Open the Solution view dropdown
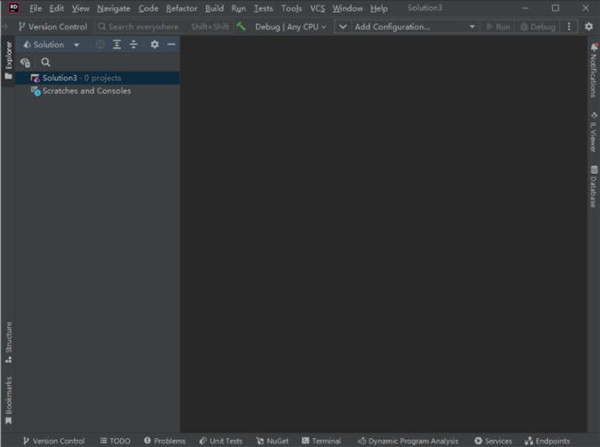The height and width of the screenshot is (447, 600). click(51, 45)
